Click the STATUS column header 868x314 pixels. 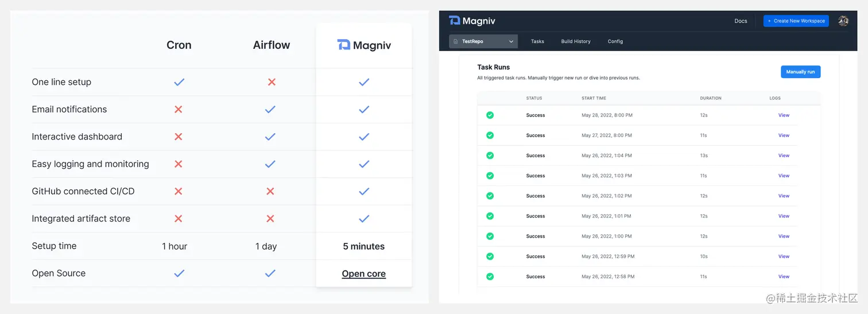coord(534,98)
